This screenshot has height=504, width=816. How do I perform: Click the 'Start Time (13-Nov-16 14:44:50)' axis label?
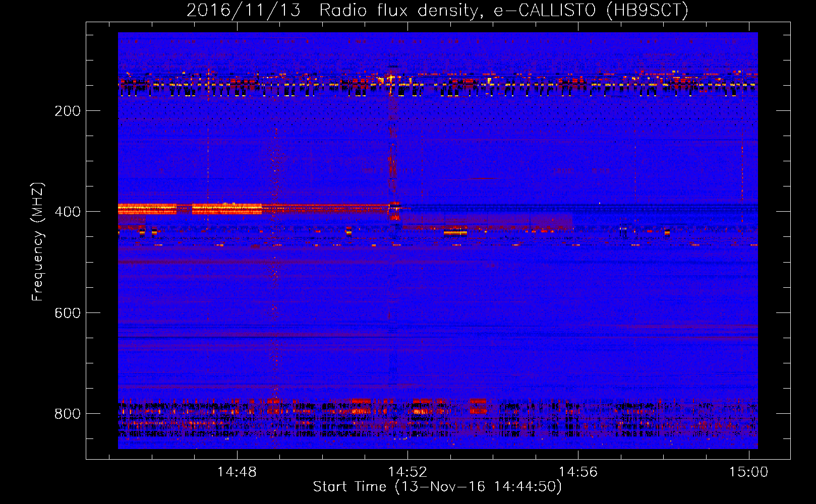(437, 487)
